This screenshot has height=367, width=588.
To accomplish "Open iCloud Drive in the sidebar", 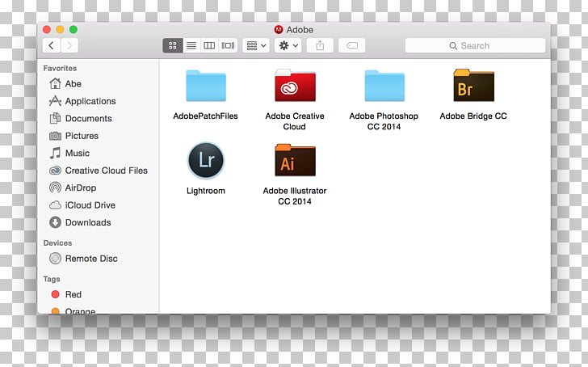I will click(x=99, y=205).
